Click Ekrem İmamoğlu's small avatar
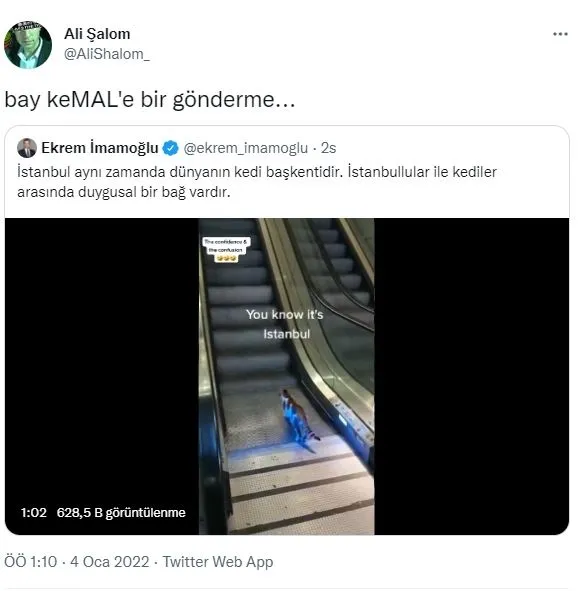 27,148
